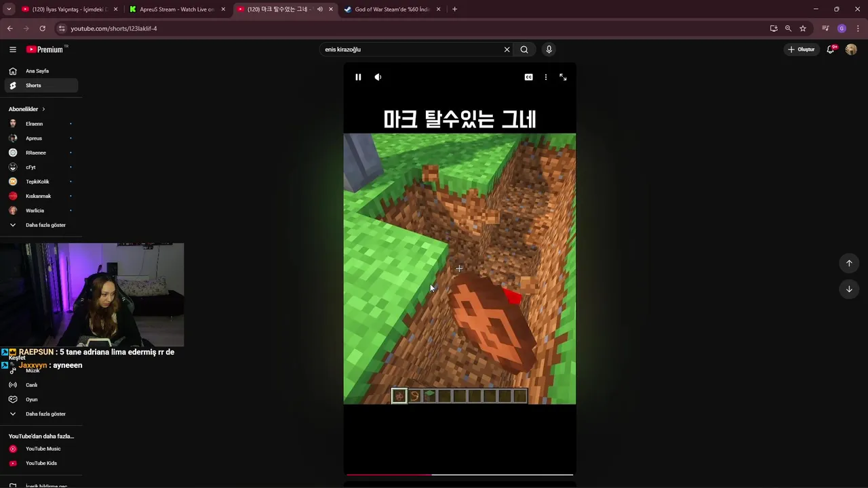Toggle closed captions on the Short

point(528,77)
